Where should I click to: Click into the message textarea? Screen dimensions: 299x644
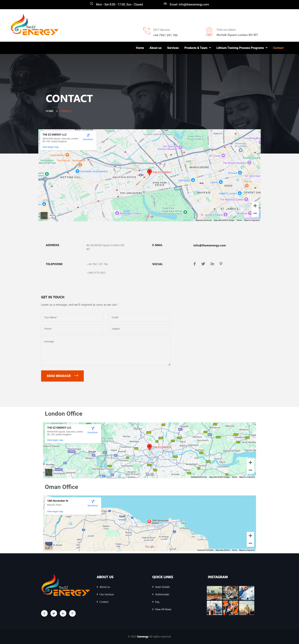coord(106,351)
